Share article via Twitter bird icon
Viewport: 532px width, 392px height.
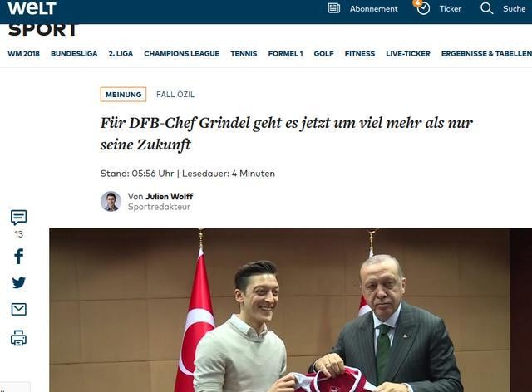[x=18, y=282]
